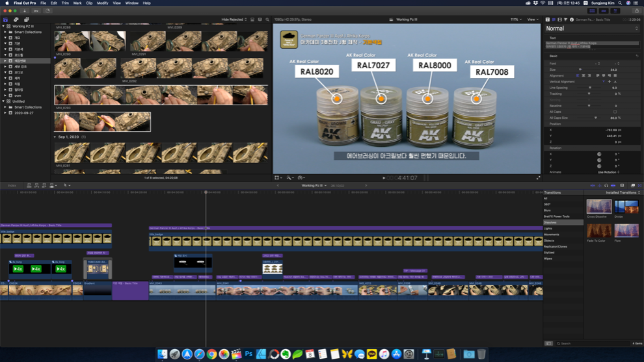Toggle the browser show/hide button
This screenshot has width=644, height=362.
tap(592, 10)
